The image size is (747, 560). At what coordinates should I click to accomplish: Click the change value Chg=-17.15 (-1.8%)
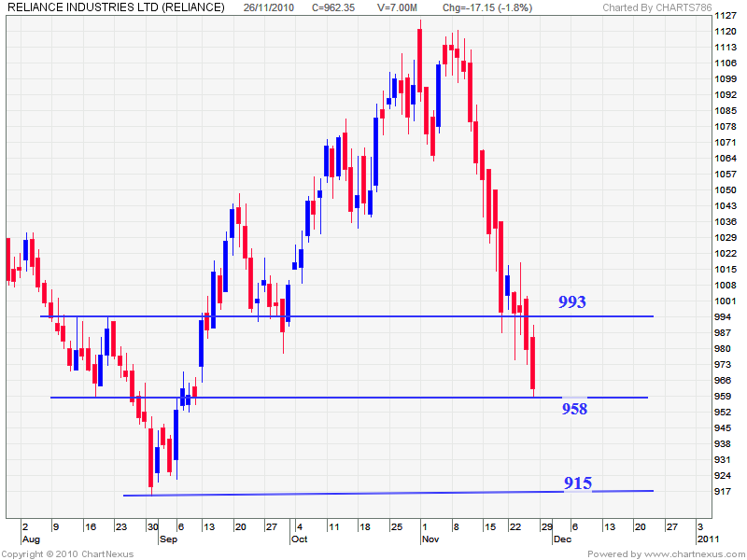[486, 7]
